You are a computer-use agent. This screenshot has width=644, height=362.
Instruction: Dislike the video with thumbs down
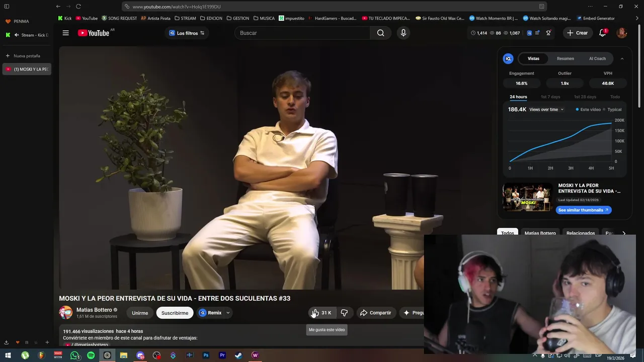[344, 313]
